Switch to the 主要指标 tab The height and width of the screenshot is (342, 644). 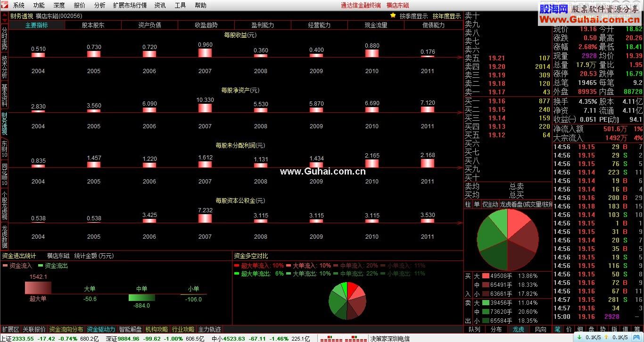37,25
